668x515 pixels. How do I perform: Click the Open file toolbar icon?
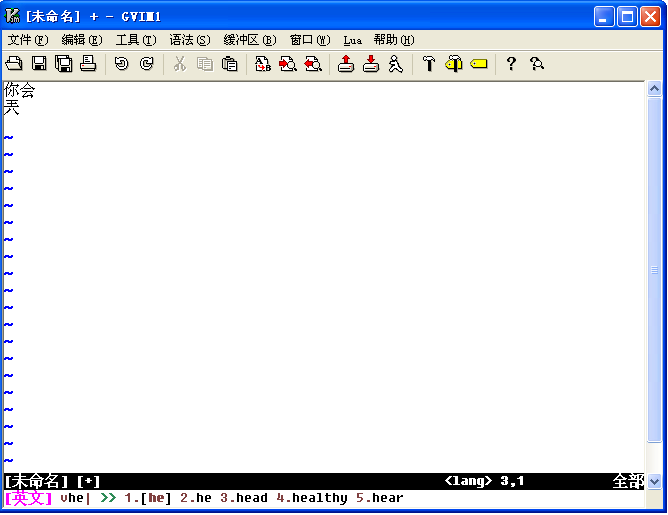14,64
